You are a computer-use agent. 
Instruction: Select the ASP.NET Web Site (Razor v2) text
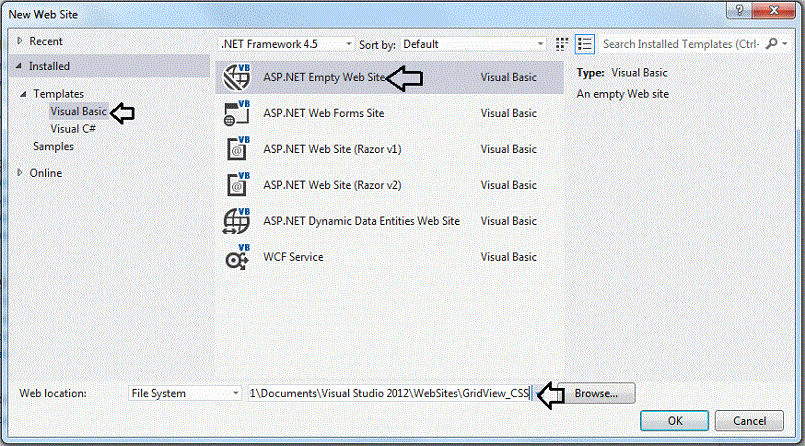tap(332, 185)
